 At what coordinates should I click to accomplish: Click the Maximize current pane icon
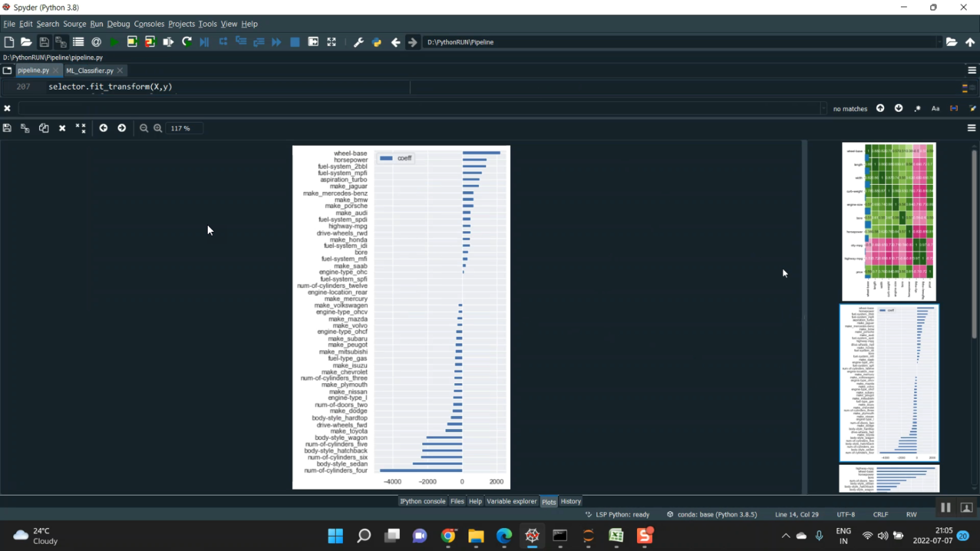coord(331,42)
